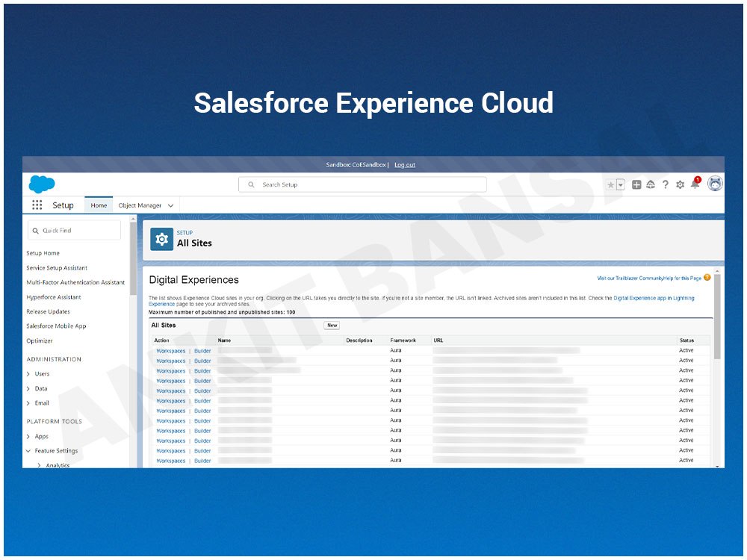Viewport: 747px width, 560px height.
Task: Click the Status column header
Action: coord(686,340)
